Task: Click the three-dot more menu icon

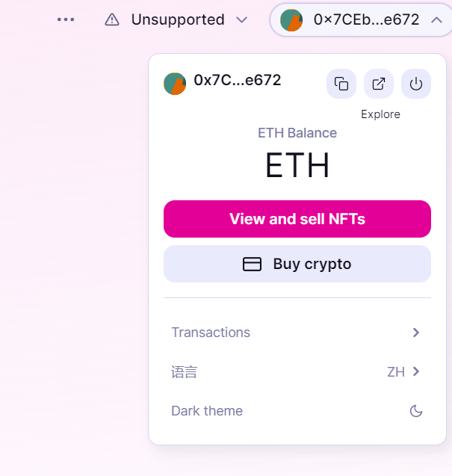Action: point(66,19)
